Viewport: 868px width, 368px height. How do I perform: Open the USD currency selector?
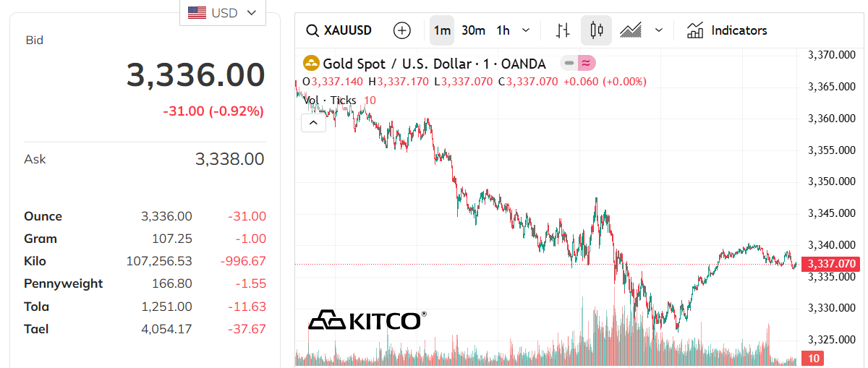222,12
